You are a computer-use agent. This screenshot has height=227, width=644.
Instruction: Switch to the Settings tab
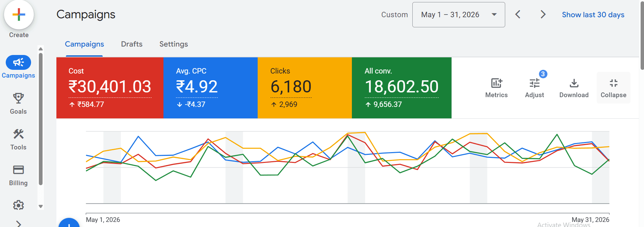tap(174, 44)
